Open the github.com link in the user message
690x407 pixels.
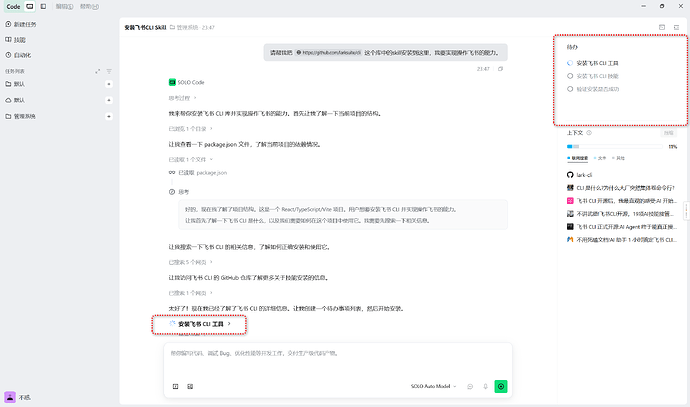click(x=329, y=53)
